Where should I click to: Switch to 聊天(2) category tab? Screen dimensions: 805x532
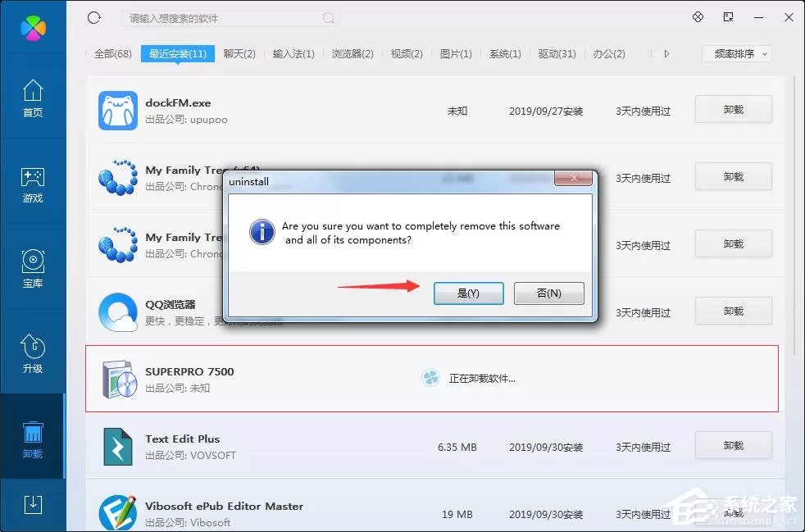click(x=239, y=54)
